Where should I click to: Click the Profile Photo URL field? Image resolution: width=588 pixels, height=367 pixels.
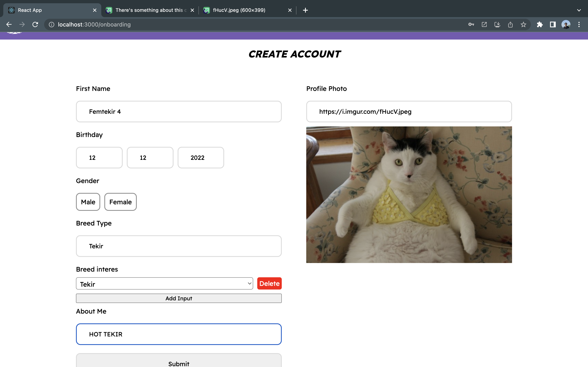tap(409, 112)
